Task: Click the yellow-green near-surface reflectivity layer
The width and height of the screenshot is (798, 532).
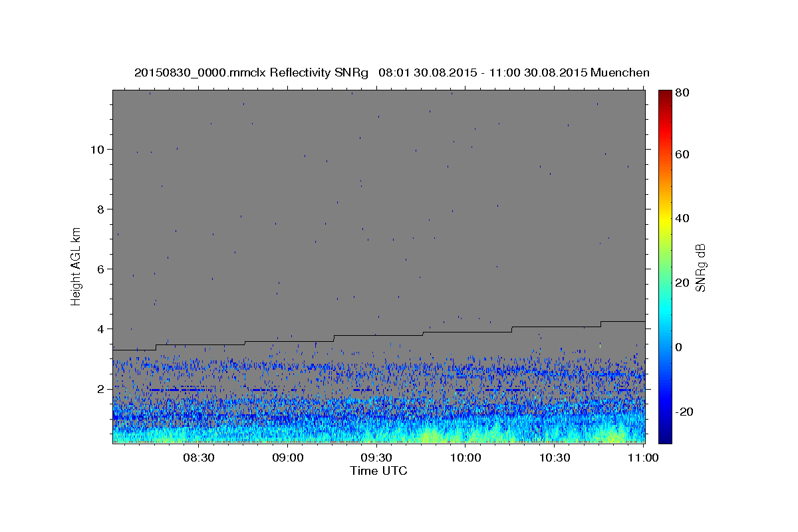Action: [x=378, y=436]
